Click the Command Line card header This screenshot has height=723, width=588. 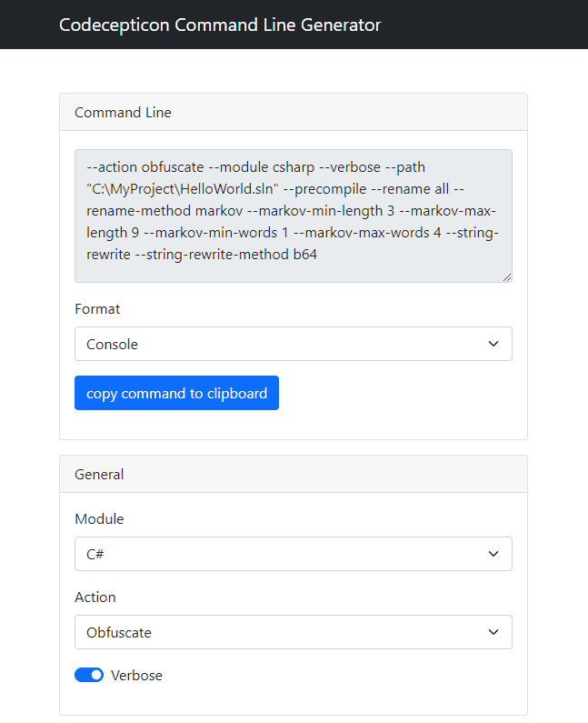[x=293, y=112]
